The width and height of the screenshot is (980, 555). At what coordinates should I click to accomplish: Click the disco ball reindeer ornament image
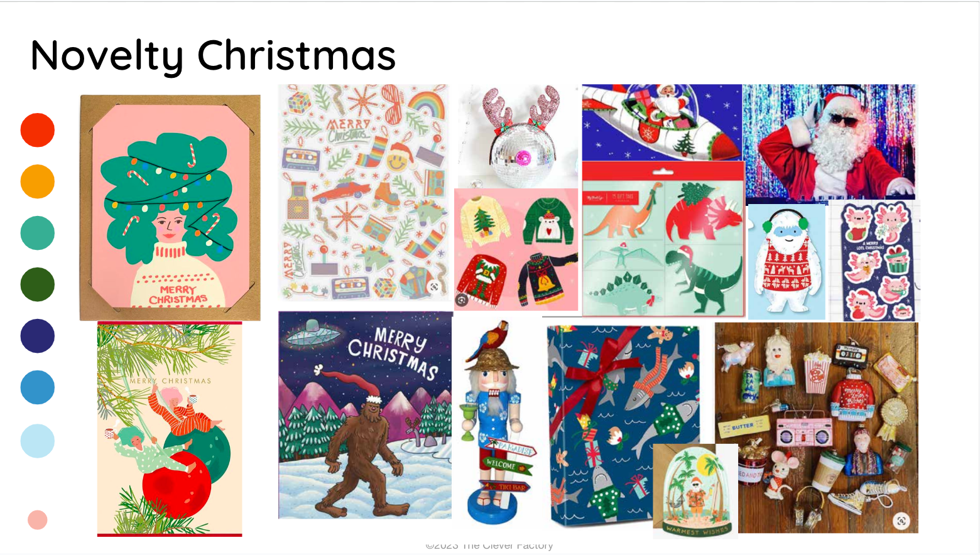pyautogui.click(x=516, y=136)
